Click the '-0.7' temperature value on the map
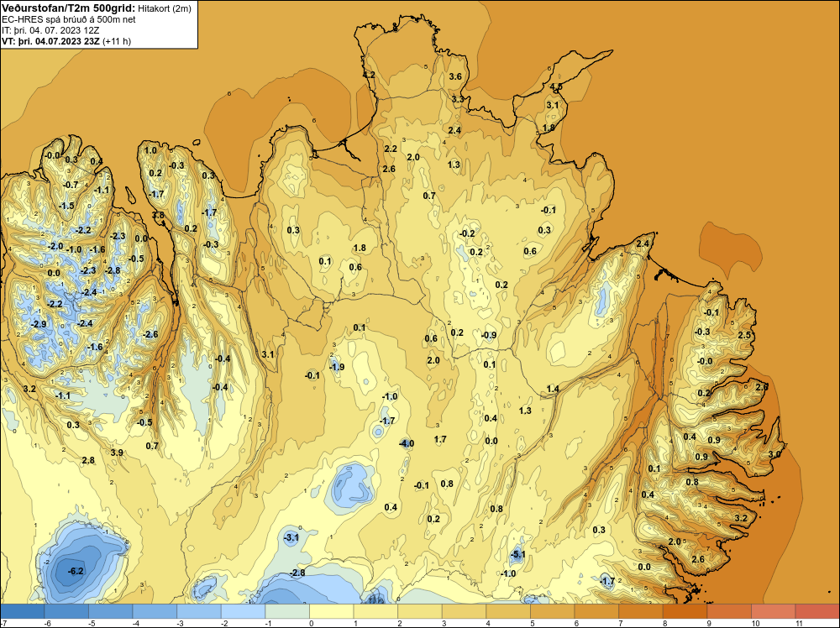The image size is (840, 628). click(x=71, y=186)
